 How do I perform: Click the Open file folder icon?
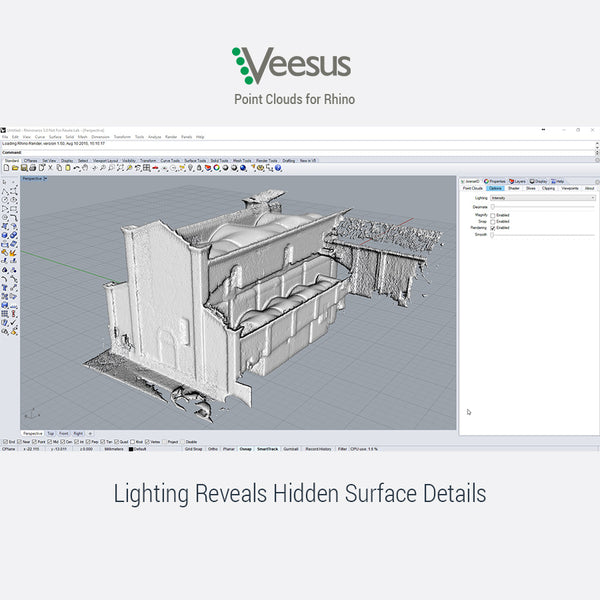[13, 168]
